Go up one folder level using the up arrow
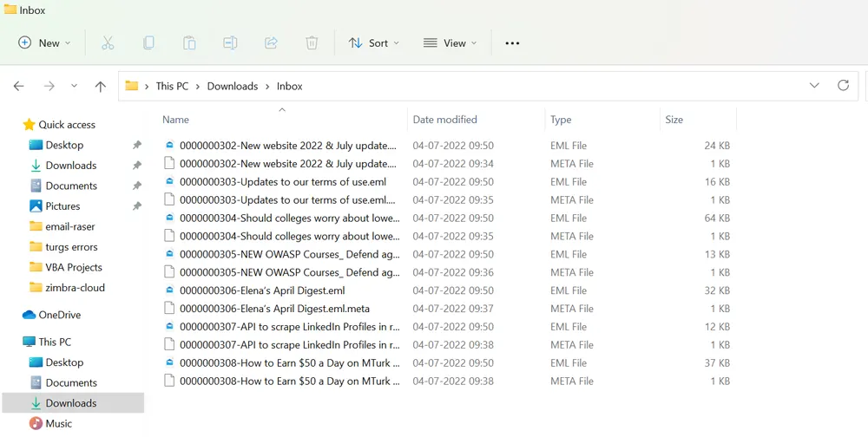This screenshot has height=437, width=868. point(101,87)
